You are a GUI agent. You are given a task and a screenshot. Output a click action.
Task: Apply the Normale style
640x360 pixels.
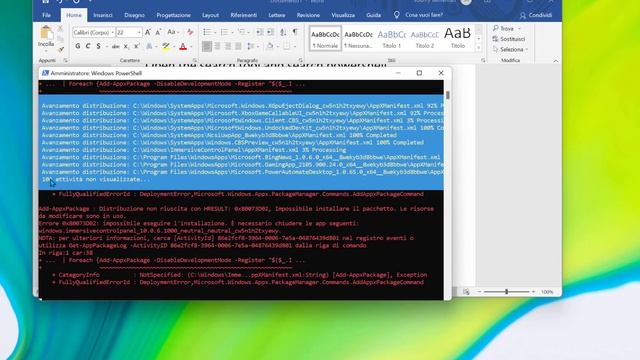[x=325, y=39]
